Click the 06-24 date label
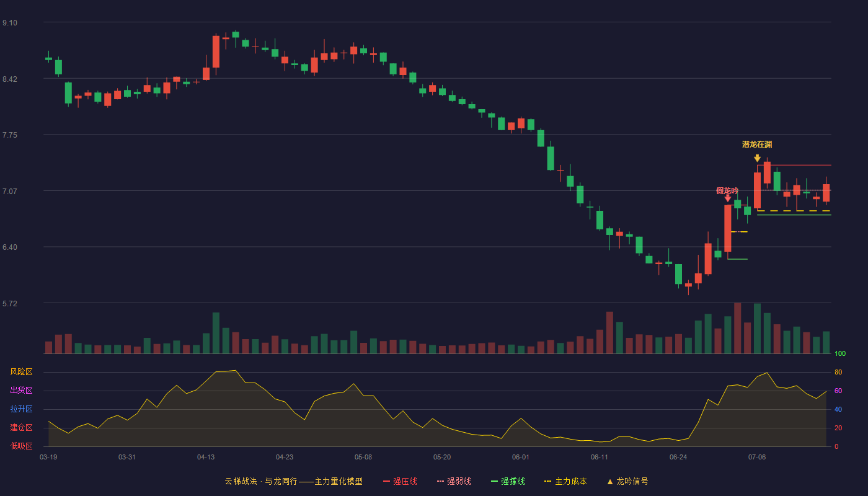 click(x=678, y=457)
